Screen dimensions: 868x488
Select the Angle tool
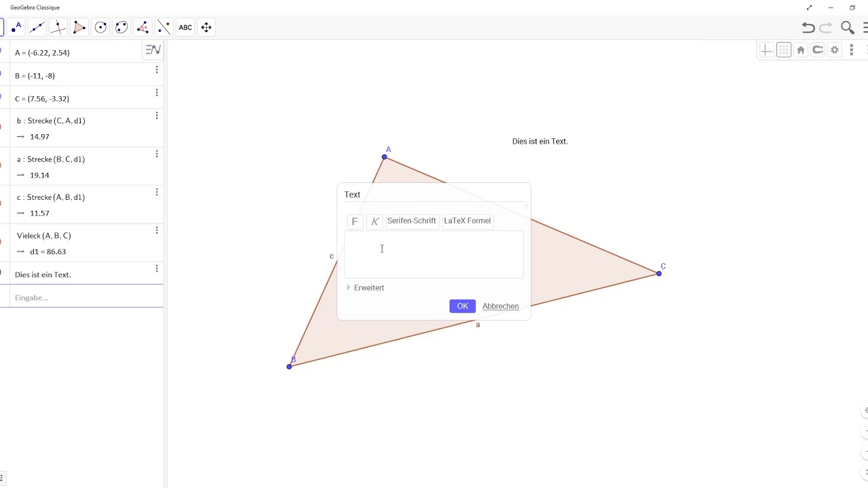(142, 27)
